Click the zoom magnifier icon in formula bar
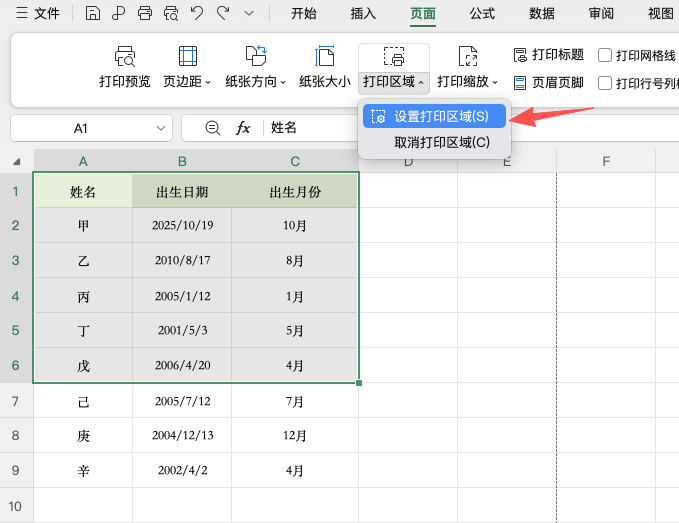Viewport: 679px width, 523px height. click(212, 128)
